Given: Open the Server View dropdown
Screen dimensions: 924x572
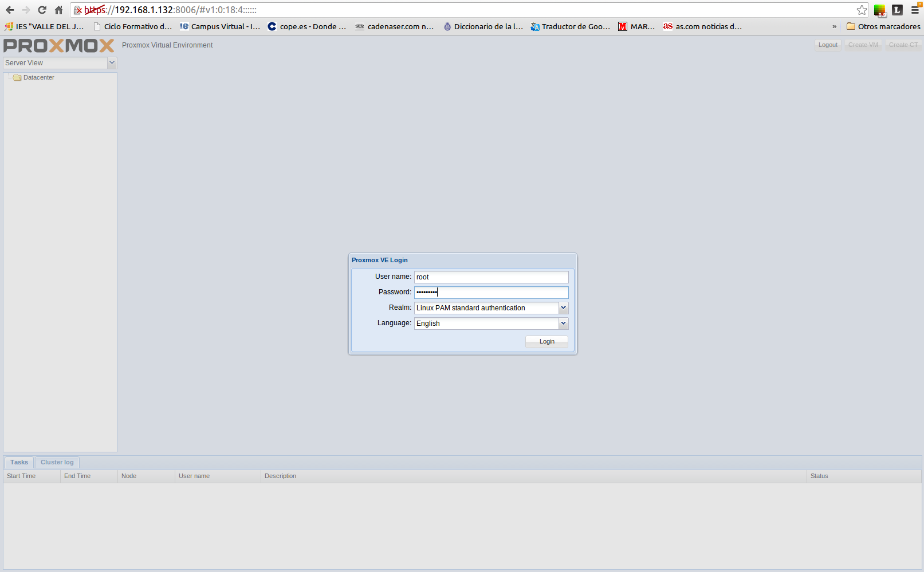Looking at the screenshot, I should [x=112, y=63].
